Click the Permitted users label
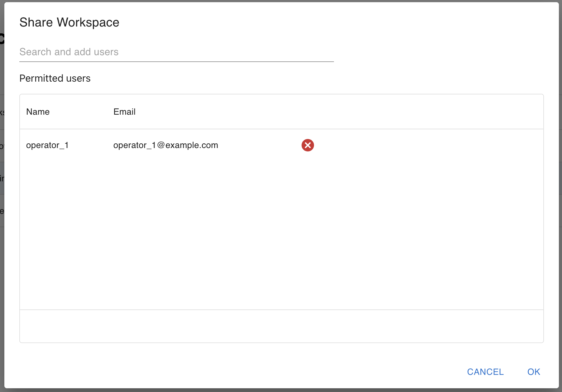This screenshot has height=392, width=562. (55, 78)
